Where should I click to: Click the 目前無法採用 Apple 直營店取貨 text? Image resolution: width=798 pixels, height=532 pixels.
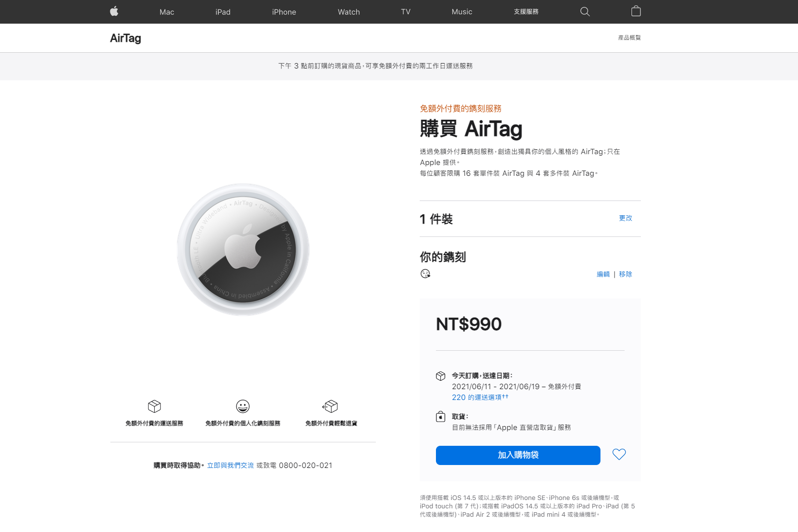(512, 428)
